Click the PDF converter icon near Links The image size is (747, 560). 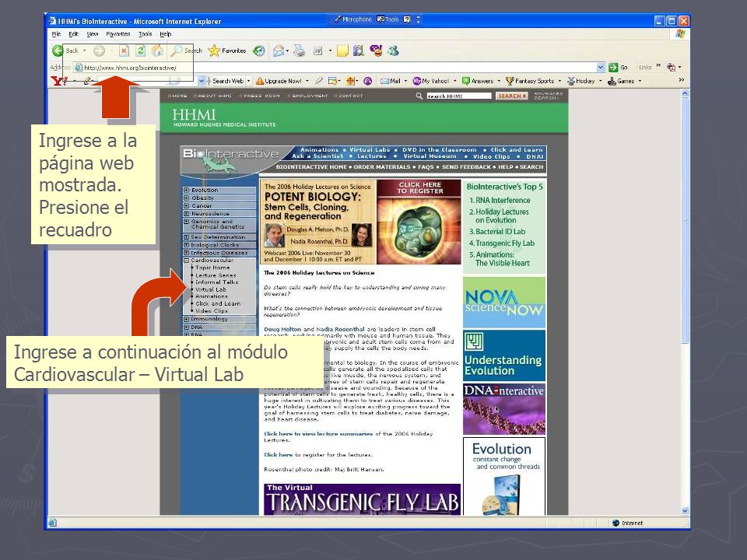click(671, 67)
